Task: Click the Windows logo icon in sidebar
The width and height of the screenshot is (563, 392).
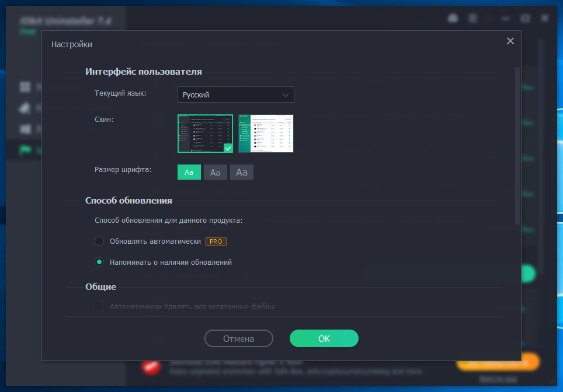Action: pyautogui.click(x=25, y=129)
